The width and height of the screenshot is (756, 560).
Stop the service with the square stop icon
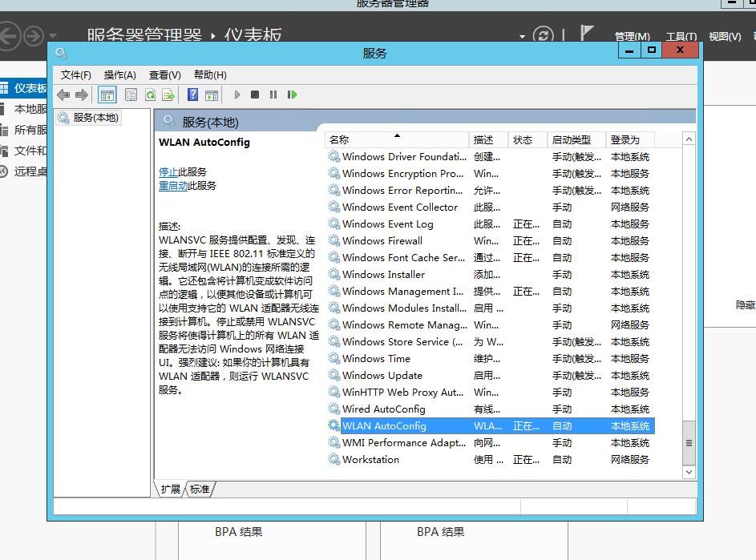point(254,95)
